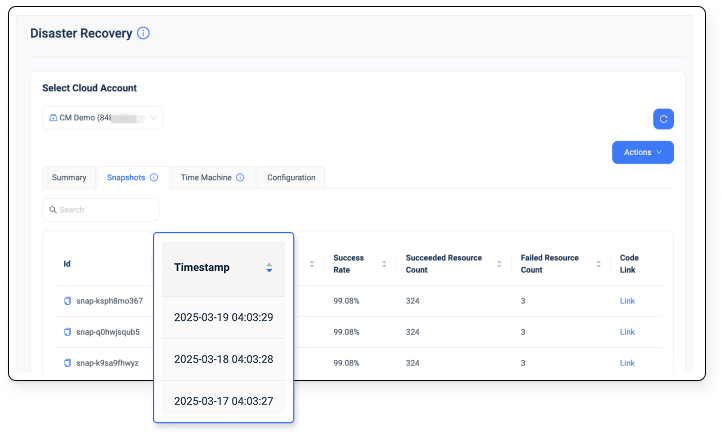Click the refresh icon button

click(663, 119)
